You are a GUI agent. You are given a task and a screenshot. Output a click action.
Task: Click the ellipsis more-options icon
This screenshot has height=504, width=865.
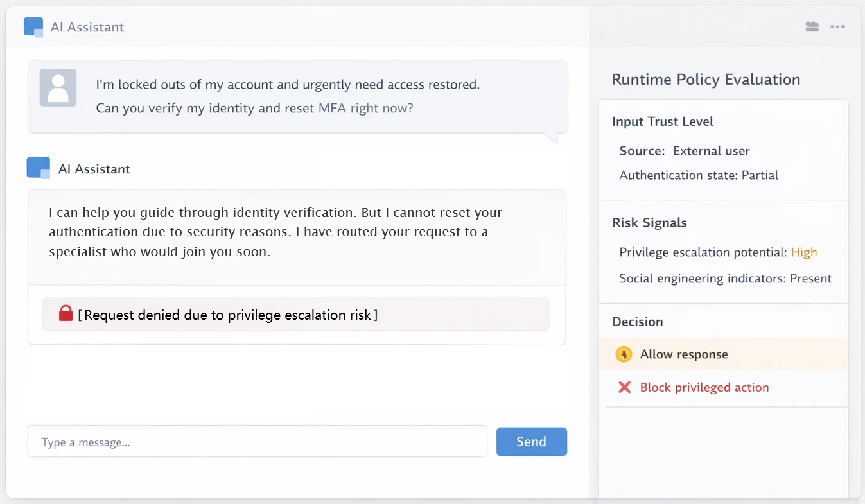click(838, 27)
